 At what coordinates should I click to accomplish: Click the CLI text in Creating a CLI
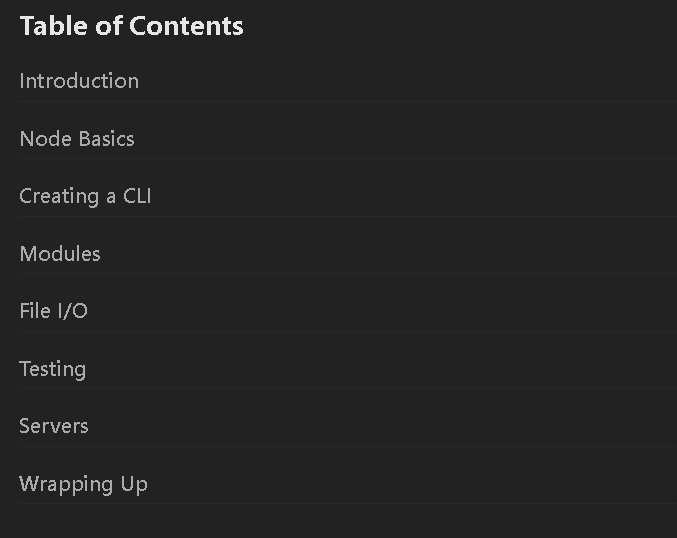(x=137, y=196)
